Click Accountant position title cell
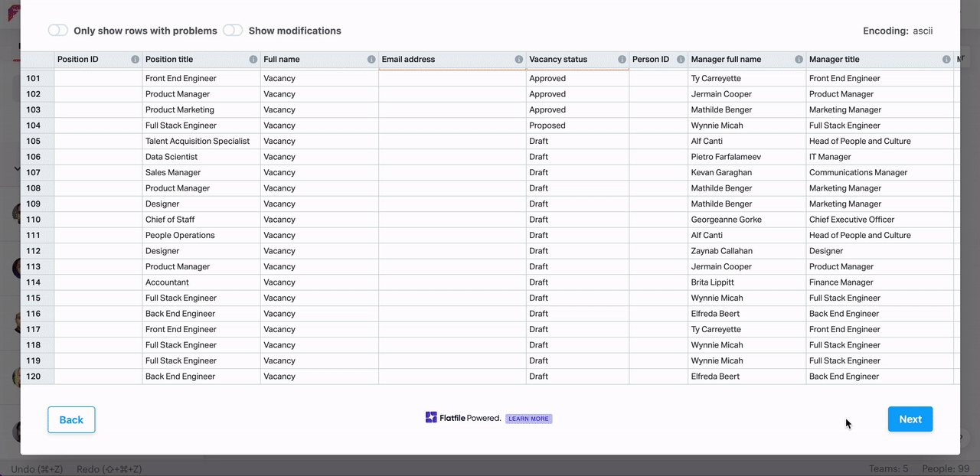 [201, 282]
